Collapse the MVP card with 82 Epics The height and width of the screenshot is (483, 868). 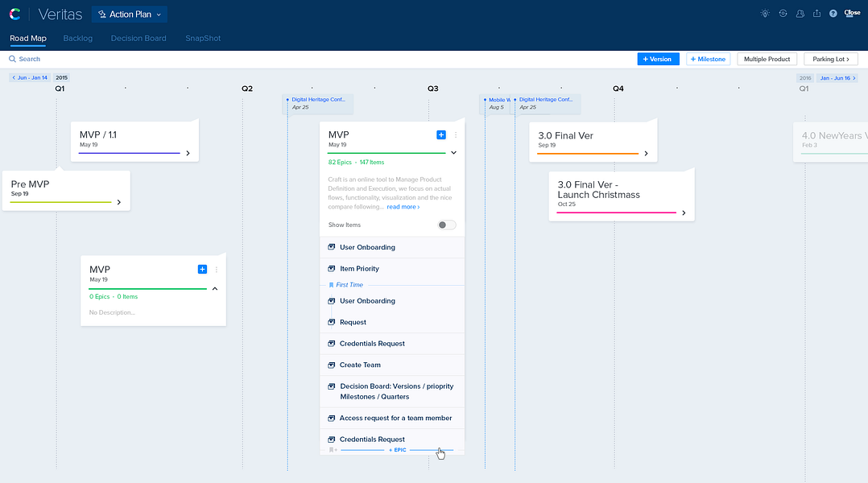pyautogui.click(x=453, y=153)
